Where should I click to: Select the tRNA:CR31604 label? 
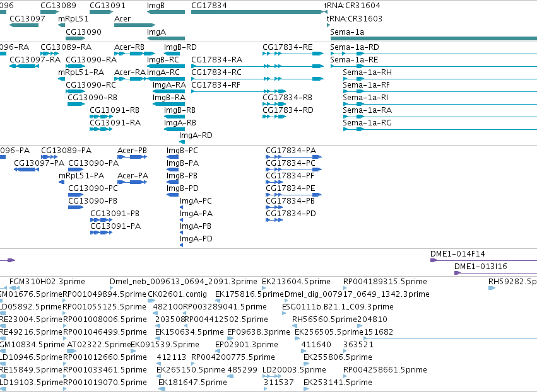[x=352, y=6]
